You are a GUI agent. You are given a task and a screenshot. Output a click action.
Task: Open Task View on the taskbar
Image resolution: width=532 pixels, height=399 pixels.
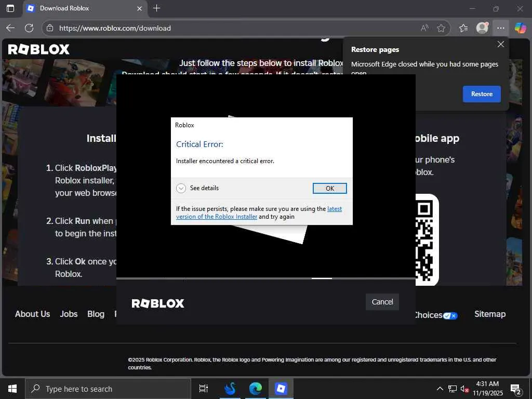click(204, 389)
